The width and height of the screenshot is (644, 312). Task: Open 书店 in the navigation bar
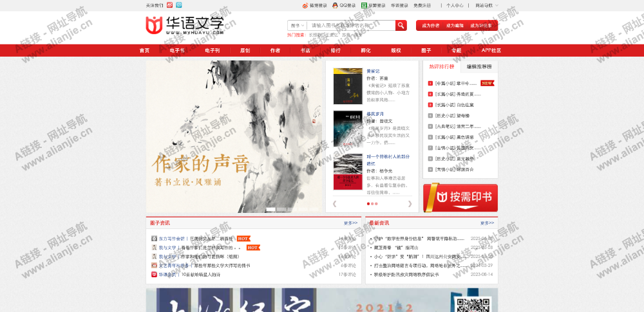(x=305, y=50)
